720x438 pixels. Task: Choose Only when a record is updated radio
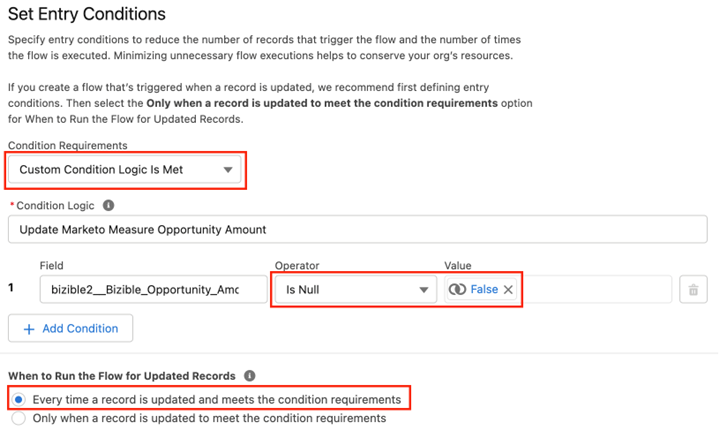coord(20,418)
